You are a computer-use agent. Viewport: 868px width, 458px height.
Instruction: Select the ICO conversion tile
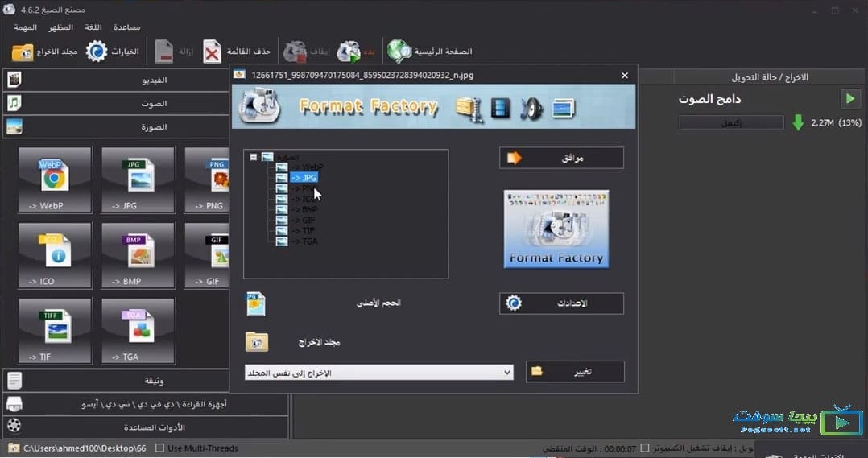(x=55, y=255)
